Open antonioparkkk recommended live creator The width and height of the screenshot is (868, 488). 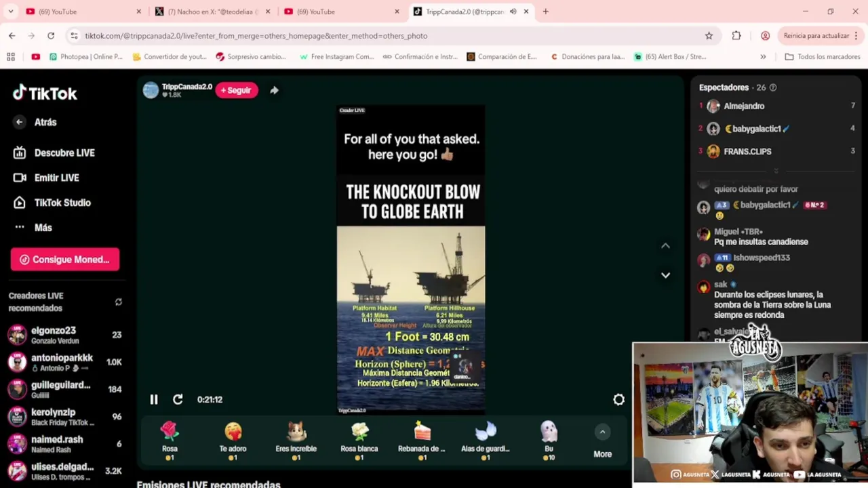[x=64, y=362]
